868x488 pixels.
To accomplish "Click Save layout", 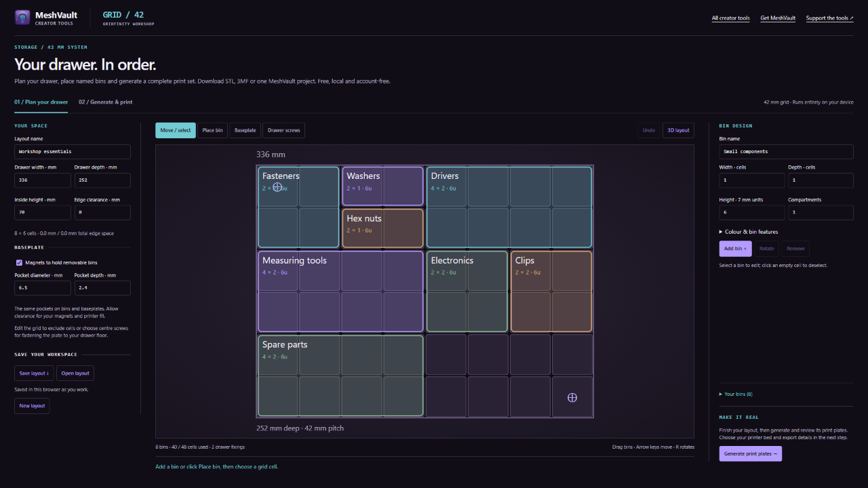I will tap(34, 373).
